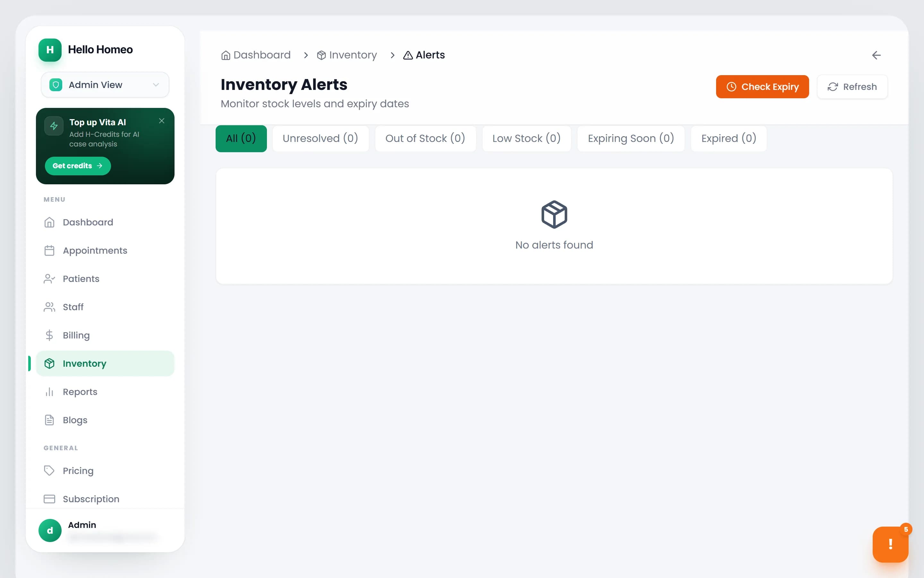Screen dimensions: 924x578
Task: Open Billing in the sidebar
Action: click(105, 335)
